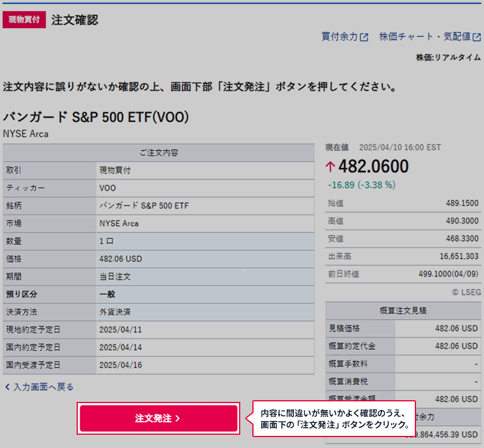Click the © LSEG credit text
Screen dimensions: 484x448
[466, 292]
